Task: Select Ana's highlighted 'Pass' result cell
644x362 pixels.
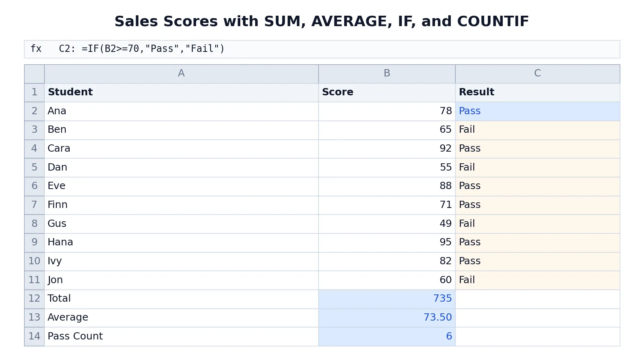Action: point(538,111)
